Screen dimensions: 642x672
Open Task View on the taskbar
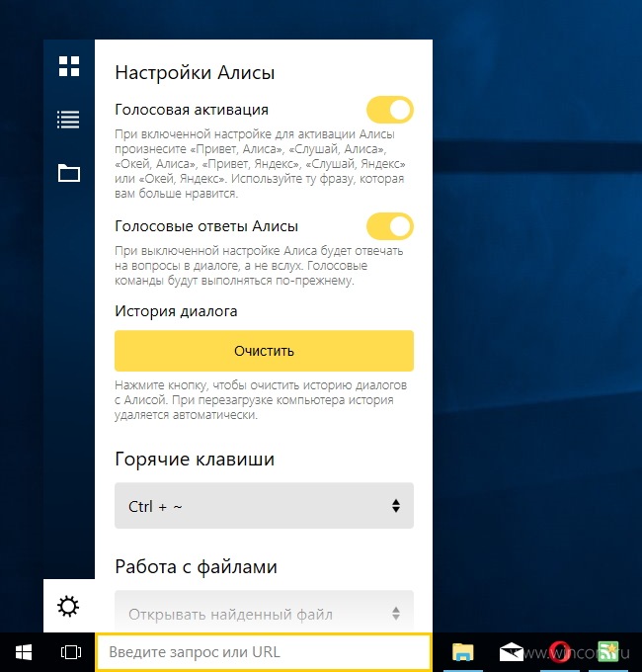tap(71, 652)
